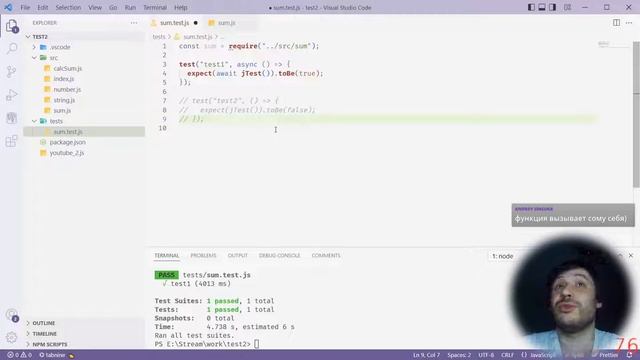Viewport: 640px width, 360px height.
Task: Open the Search view in activity bar
Action: pyautogui.click(x=12, y=49)
